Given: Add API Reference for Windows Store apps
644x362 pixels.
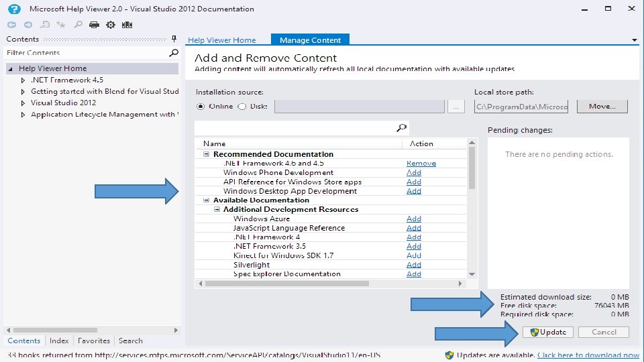Looking at the screenshot, I should [x=414, y=182].
